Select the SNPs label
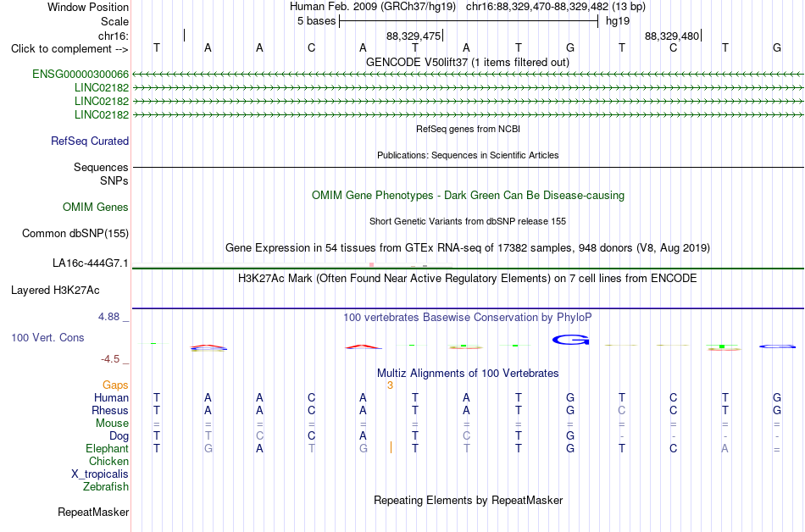 point(114,180)
